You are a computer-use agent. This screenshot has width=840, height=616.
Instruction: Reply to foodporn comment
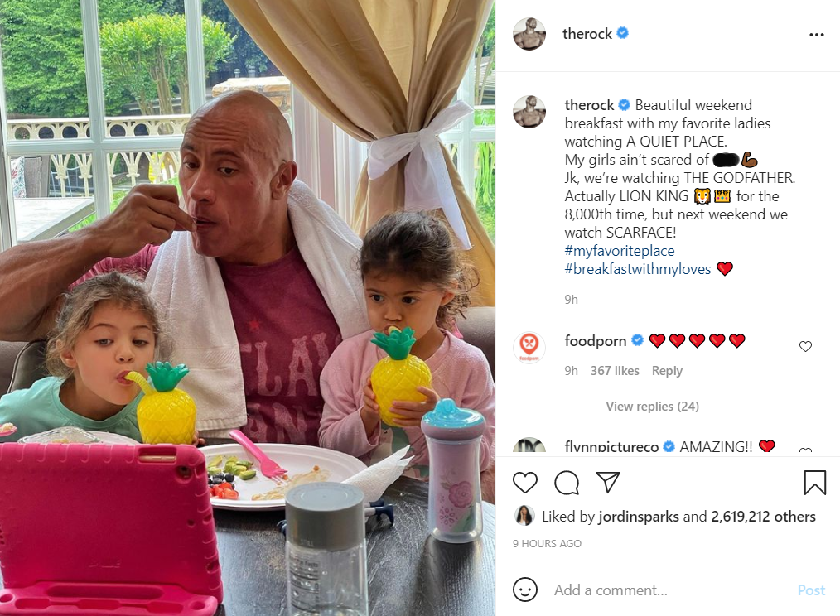(x=667, y=371)
